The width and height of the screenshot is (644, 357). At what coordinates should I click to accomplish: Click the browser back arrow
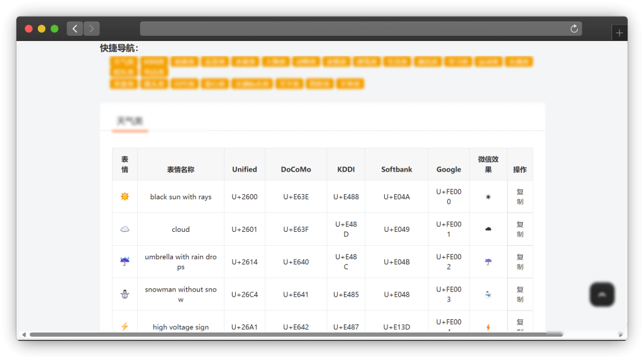[75, 29]
